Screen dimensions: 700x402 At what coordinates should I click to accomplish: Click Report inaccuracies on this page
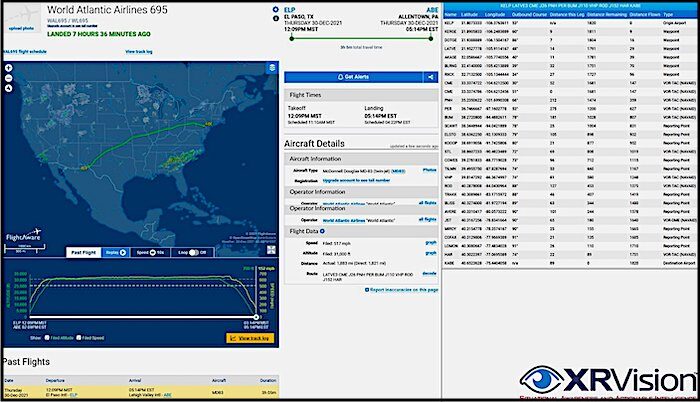402,290
